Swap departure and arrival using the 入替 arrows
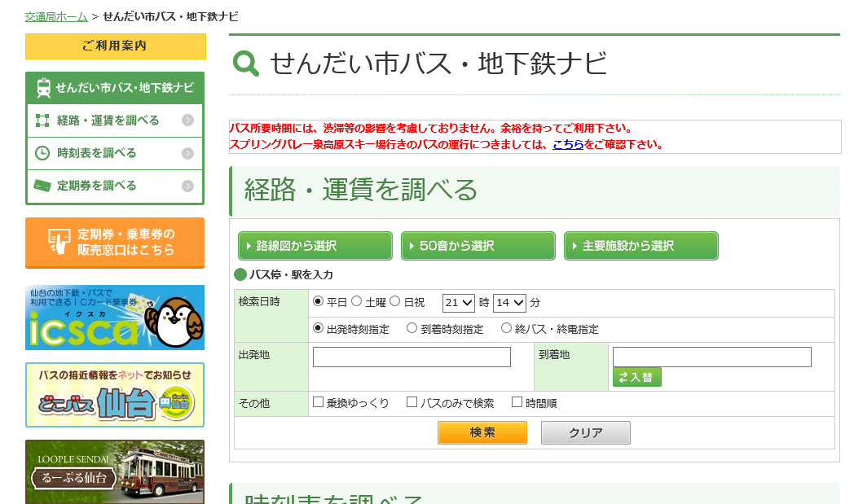The image size is (854, 504). click(636, 377)
